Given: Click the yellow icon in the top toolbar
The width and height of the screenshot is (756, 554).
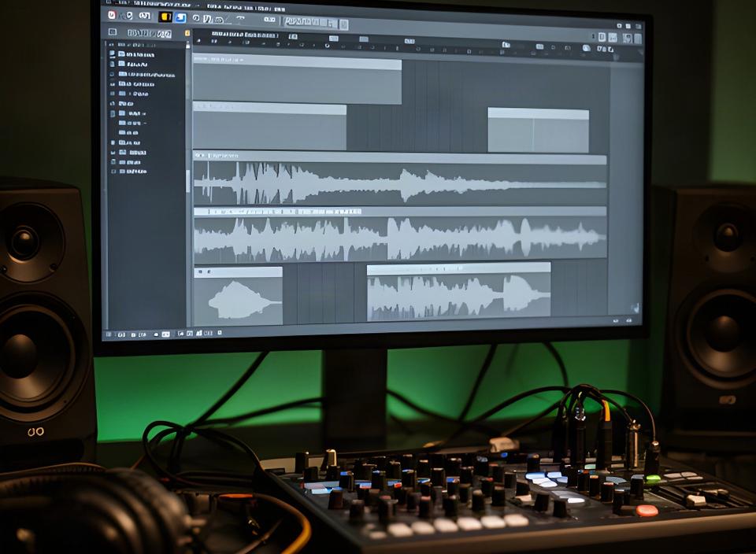Looking at the screenshot, I should pyautogui.click(x=165, y=17).
